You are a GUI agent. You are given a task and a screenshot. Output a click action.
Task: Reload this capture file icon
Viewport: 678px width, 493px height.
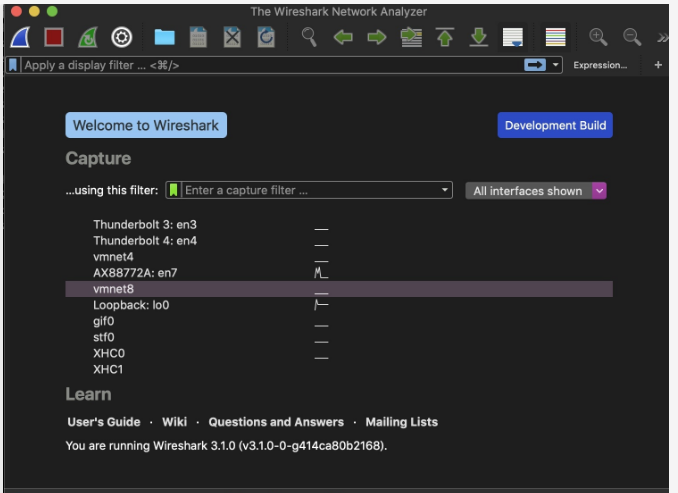pyautogui.click(x=266, y=37)
